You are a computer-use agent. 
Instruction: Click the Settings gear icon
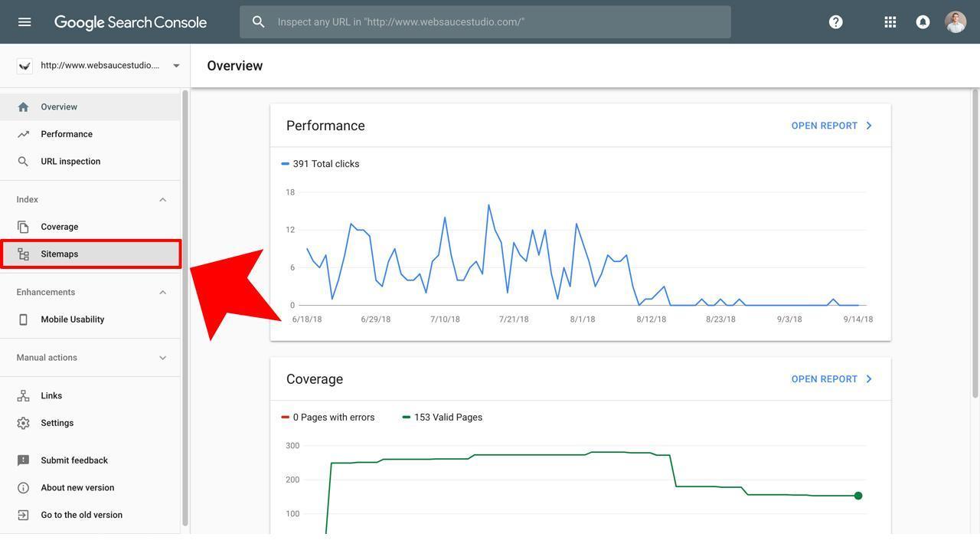coord(23,423)
